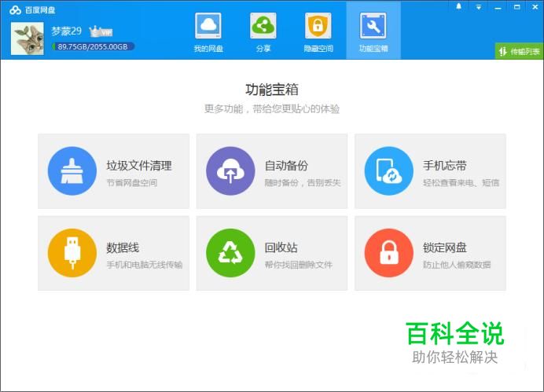Click 轻松查看来电、短信 description text
Screen dimensions: 544x392
coord(461,183)
